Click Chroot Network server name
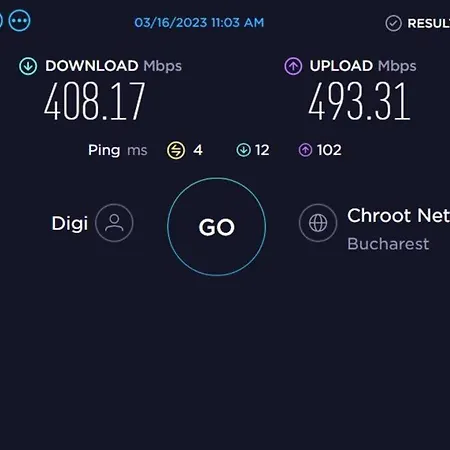Screen dimensions: 450x450 [x=398, y=215]
